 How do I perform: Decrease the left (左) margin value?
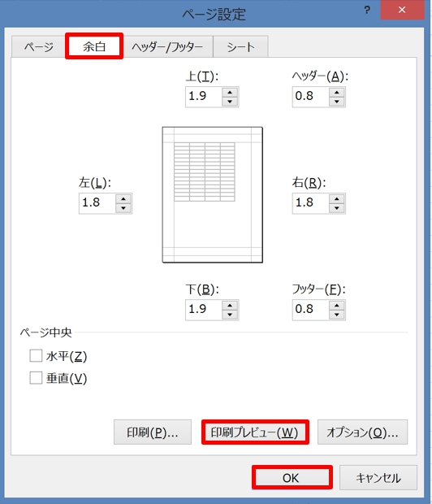(x=123, y=208)
